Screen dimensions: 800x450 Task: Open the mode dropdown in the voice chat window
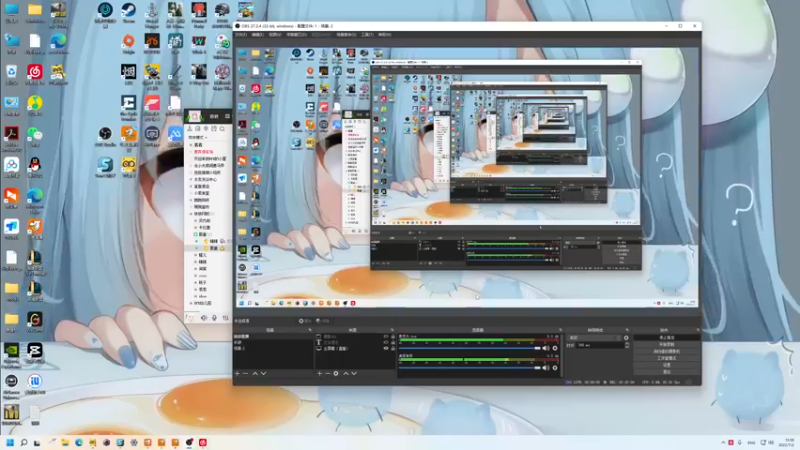pyautogui.click(x=199, y=137)
